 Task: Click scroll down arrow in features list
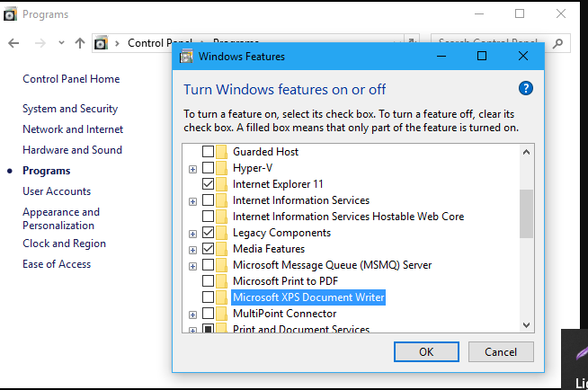[526, 324]
